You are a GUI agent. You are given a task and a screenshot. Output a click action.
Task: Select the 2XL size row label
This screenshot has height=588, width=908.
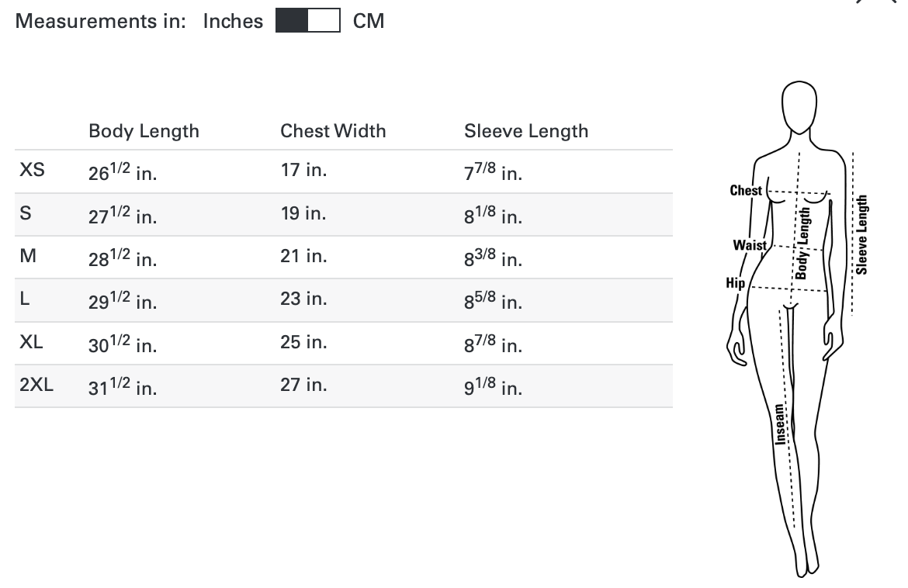pos(36,385)
